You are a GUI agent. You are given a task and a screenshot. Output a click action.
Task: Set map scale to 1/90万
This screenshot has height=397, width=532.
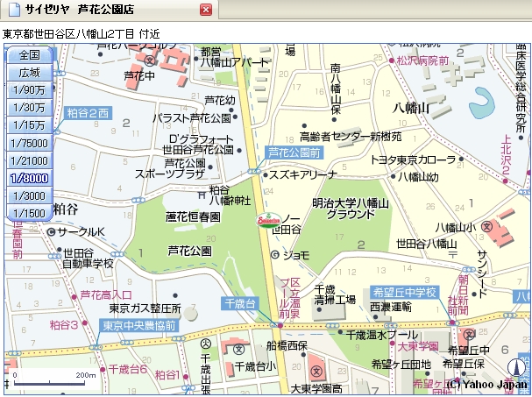pos(30,90)
